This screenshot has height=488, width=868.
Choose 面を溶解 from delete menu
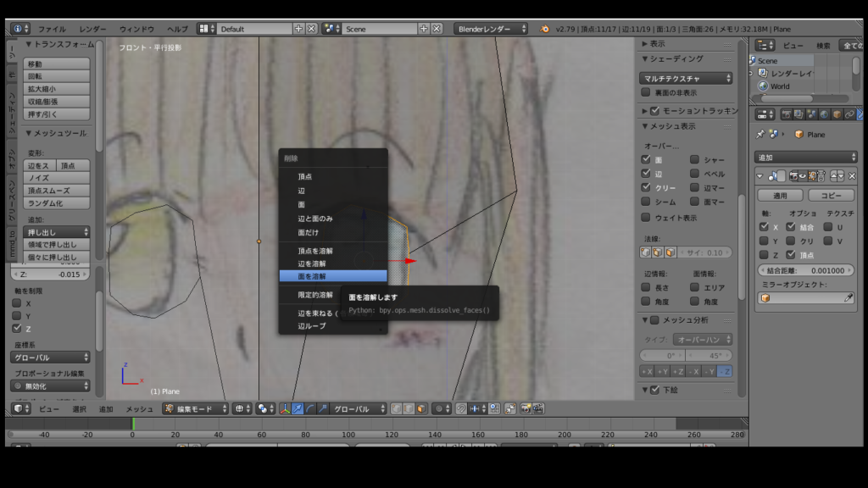[332, 276]
